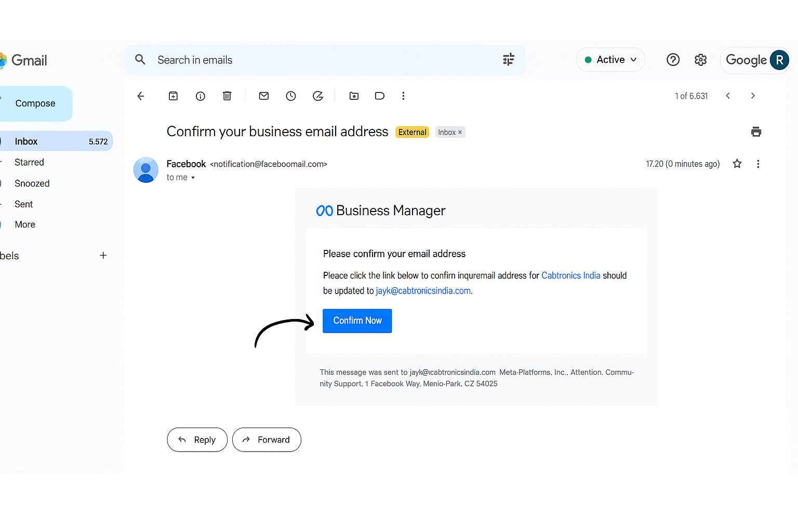798x532 pixels.
Task: Show search filter options
Action: 509,60
